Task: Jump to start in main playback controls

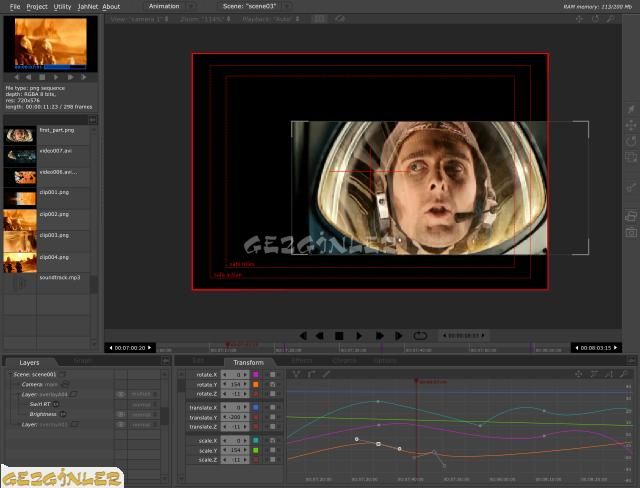Action: [x=303, y=336]
